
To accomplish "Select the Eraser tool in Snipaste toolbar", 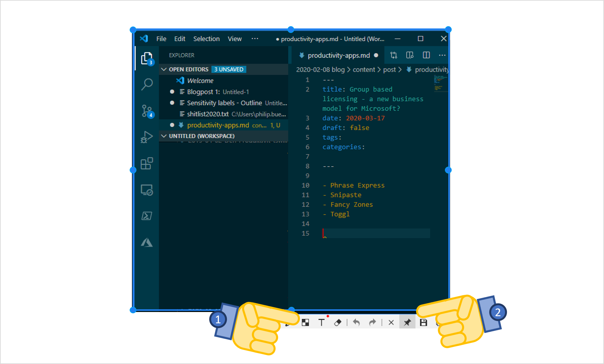I will (338, 322).
